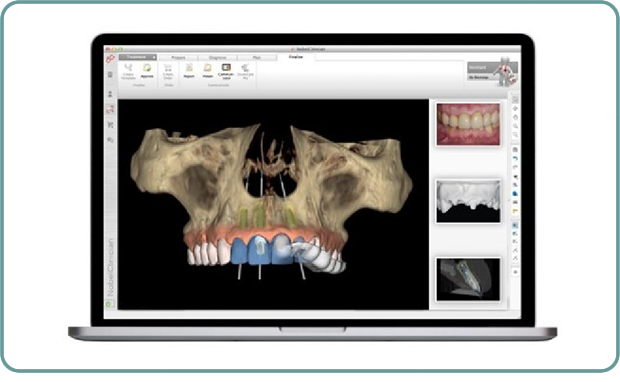Toggle the yellow ruler icon in right toolbar
The width and height of the screenshot is (620, 382).
pos(515,211)
